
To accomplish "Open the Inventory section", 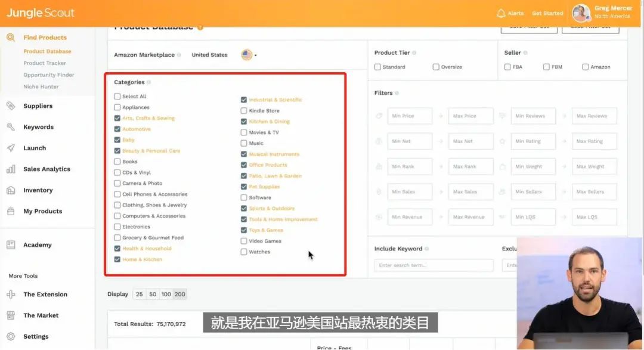I will click(x=38, y=190).
